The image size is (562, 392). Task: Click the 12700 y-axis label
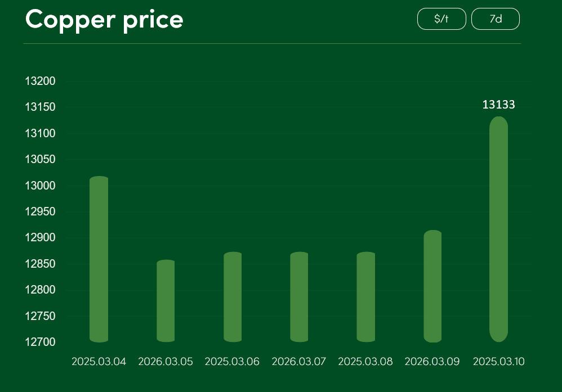click(x=40, y=342)
